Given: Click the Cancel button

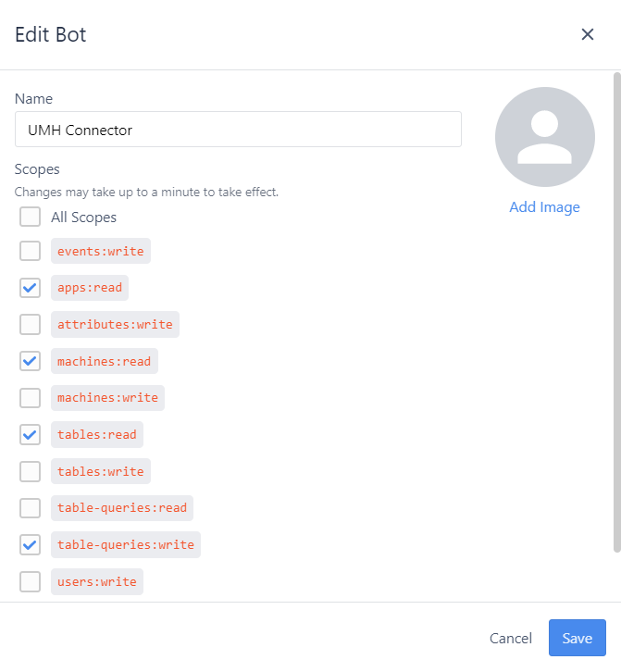Looking at the screenshot, I should (511, 638).
